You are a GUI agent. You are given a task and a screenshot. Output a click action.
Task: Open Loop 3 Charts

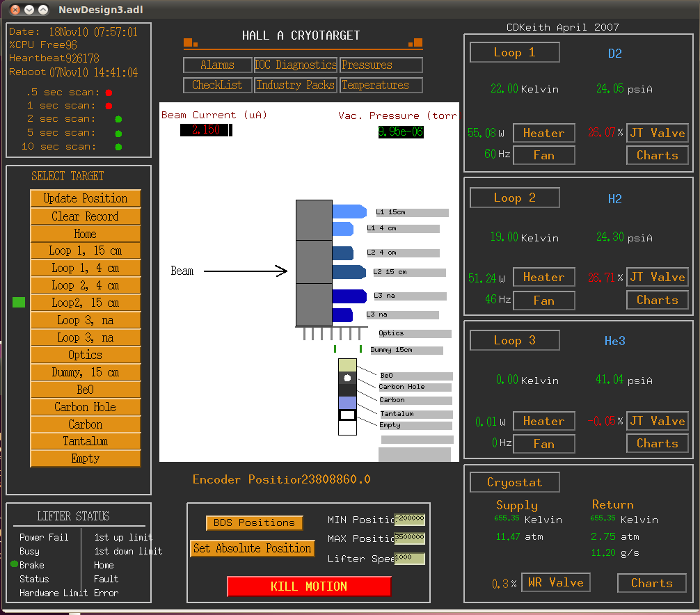click(x=657, y=443)
